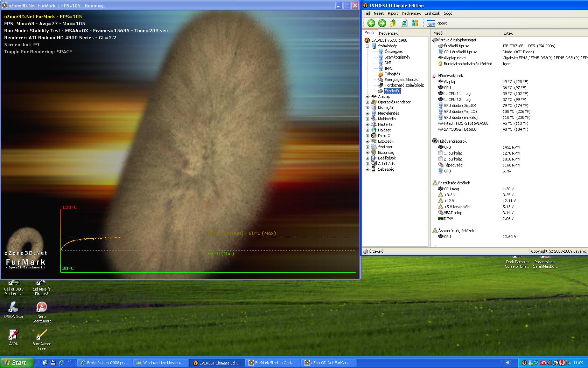
Task: Open the Riport toolbar button
Action: tap(437, 23)
